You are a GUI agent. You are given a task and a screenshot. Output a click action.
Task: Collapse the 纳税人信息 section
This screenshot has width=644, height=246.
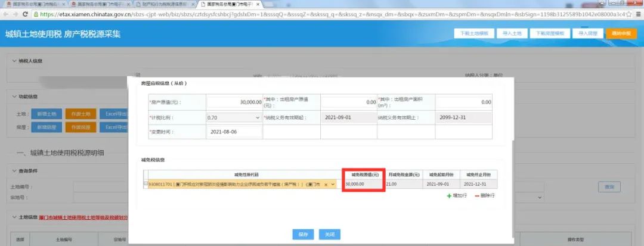pyautogui.click(x=14, y=61)
